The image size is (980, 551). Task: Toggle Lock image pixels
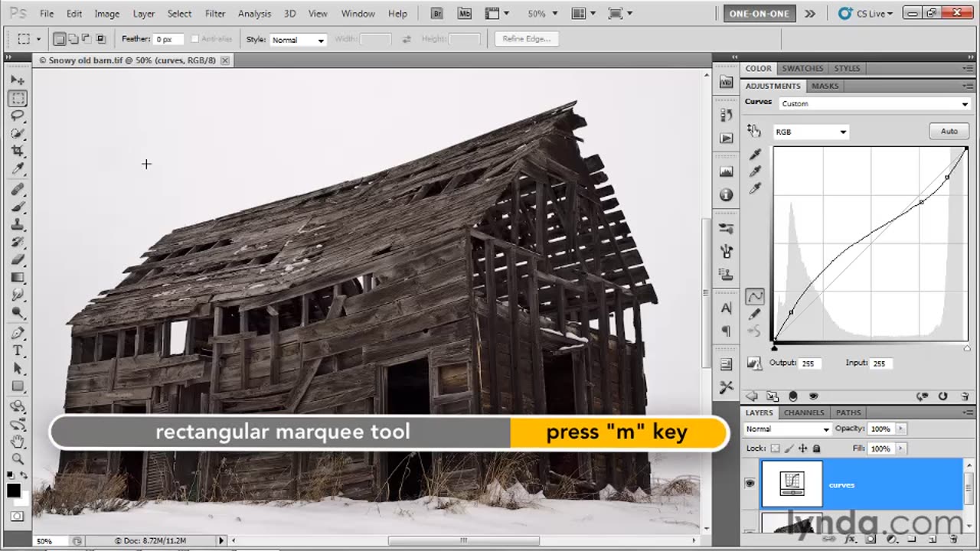pos(789,448)
